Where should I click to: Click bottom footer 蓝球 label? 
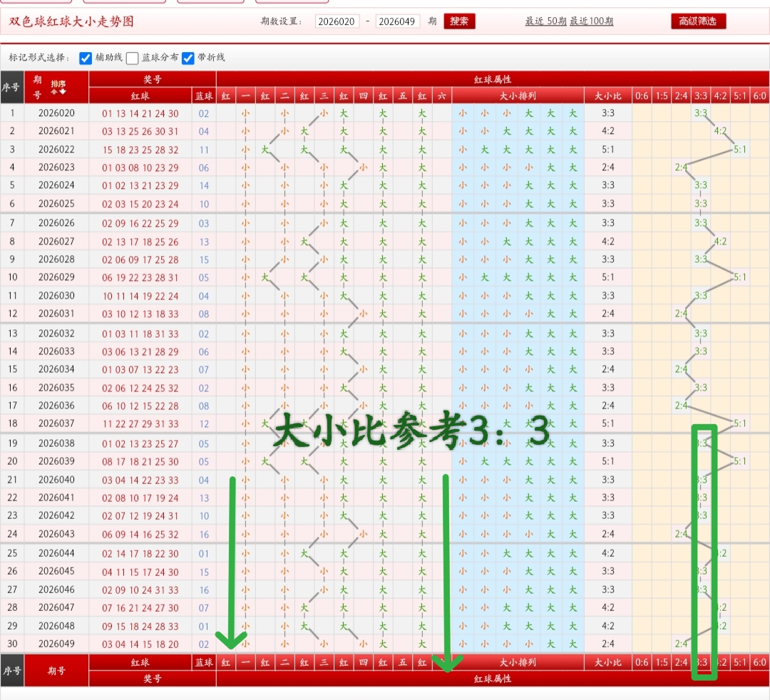coord(204,662)
